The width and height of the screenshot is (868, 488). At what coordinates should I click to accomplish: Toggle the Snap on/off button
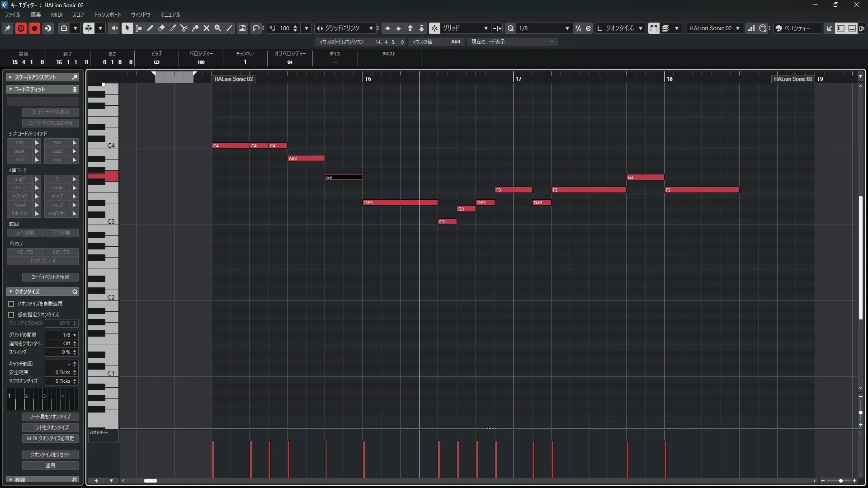pos(434,28)
